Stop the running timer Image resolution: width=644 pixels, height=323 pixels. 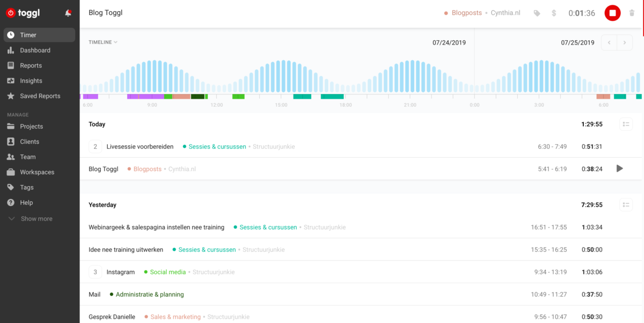tap(612, 13)
